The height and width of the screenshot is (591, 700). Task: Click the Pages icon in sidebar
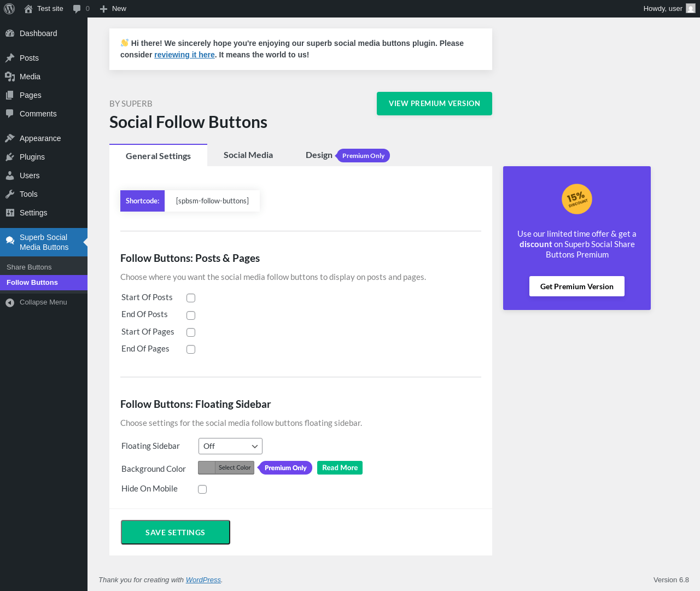pyautogui.click(x=10, y=95)
